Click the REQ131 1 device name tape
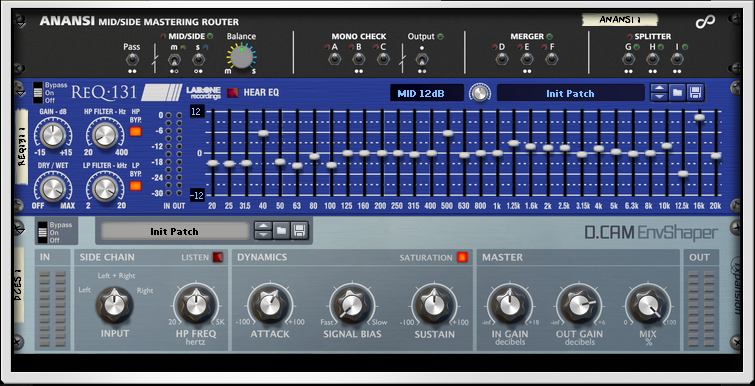Image resolution: width=755 pixels, height=386 pixels. tap(22, 147)
